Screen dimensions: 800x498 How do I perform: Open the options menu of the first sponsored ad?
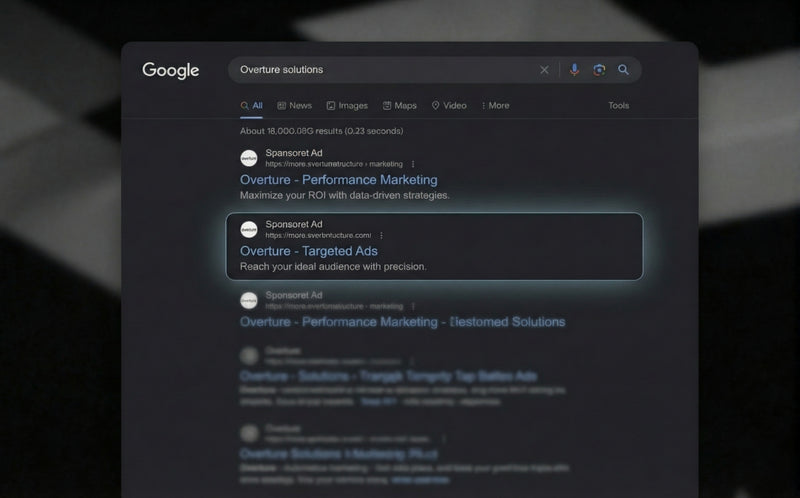coord(413,164)
